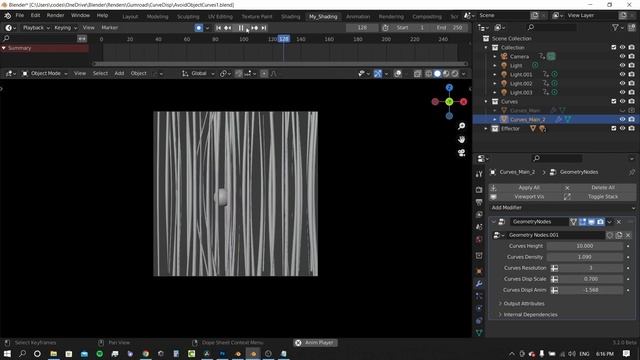Uncheck the Collection exclude checkbox
Image resolution: width=640 pixels, height=360 pixels.
click(613, 47)
